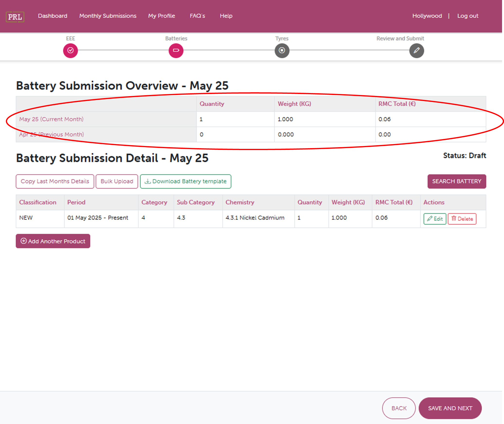
Task: Open the Bulk Upload dialog
Action: pos(117,181)
